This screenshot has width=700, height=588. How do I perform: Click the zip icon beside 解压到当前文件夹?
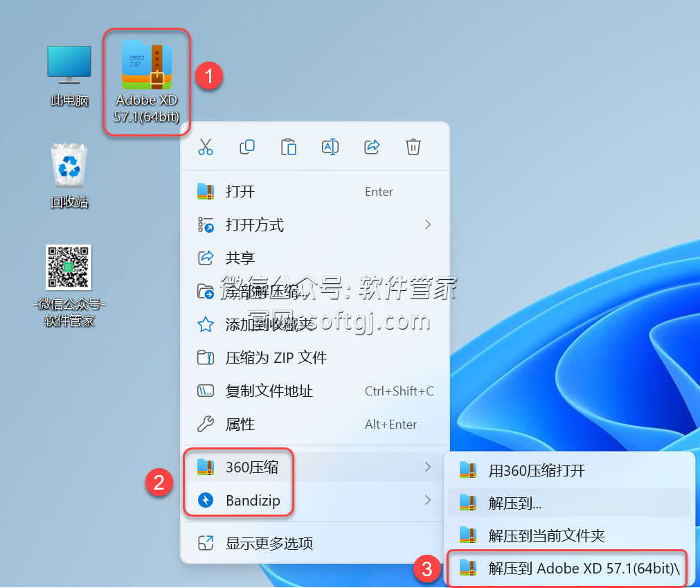coord(468,535)
